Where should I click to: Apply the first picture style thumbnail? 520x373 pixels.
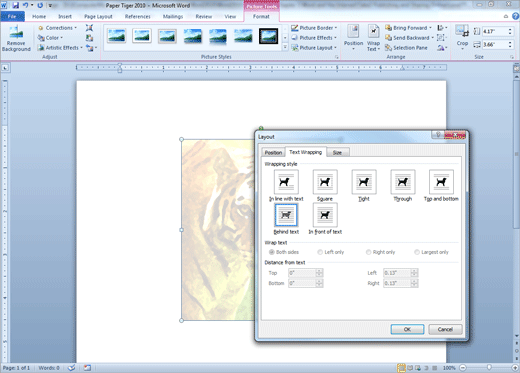point(116,36)
